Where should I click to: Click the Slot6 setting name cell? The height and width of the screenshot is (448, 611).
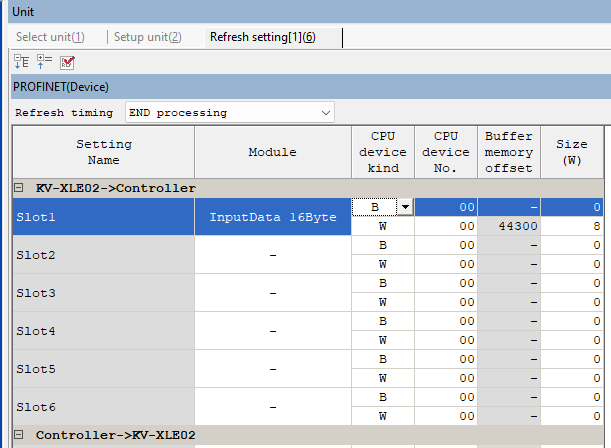point(104,407)
